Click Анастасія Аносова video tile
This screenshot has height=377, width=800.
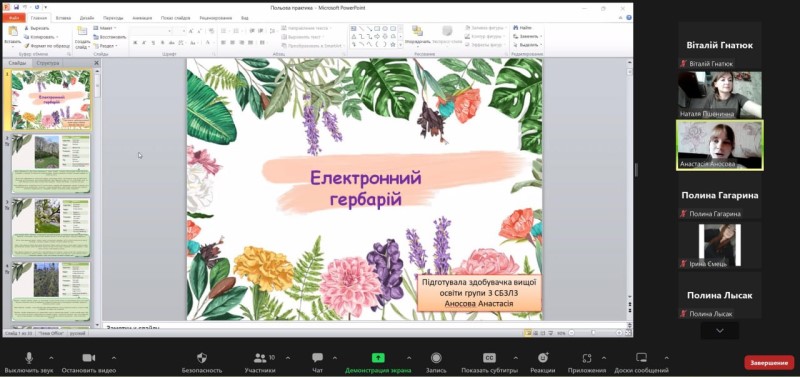click(x=720, y=145)
